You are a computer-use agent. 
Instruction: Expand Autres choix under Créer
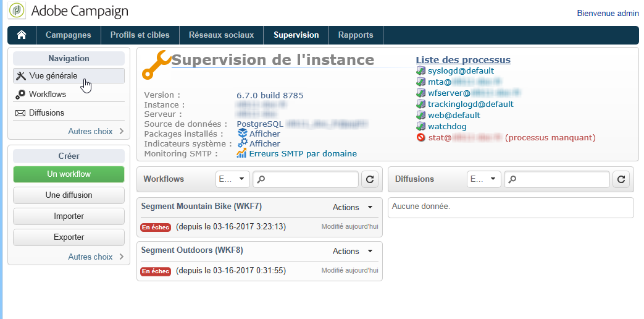point(96,257)
